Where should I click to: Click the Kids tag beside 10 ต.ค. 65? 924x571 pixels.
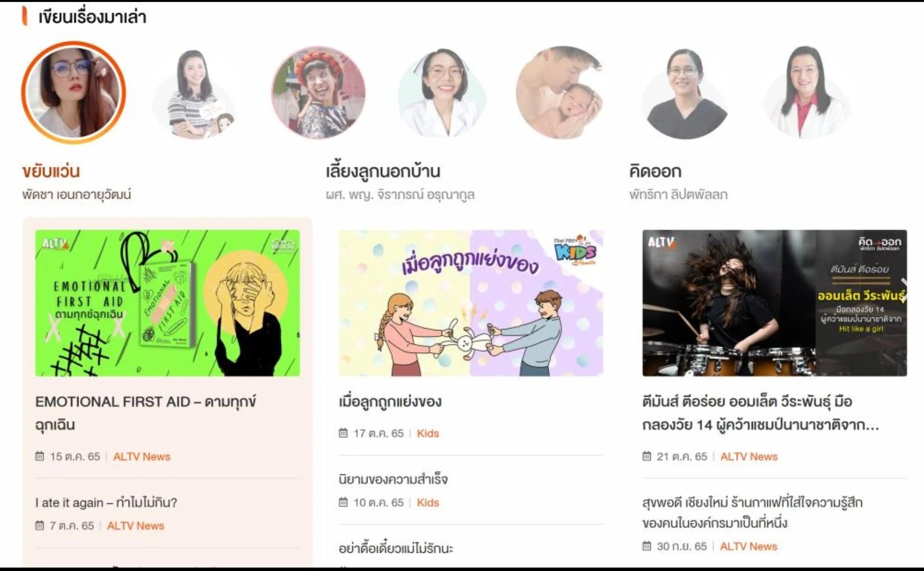[x=428, y=502]
